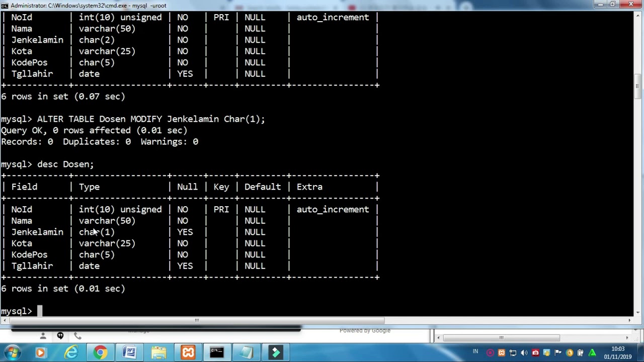Open the clock showing 10:03

(618, 352)
